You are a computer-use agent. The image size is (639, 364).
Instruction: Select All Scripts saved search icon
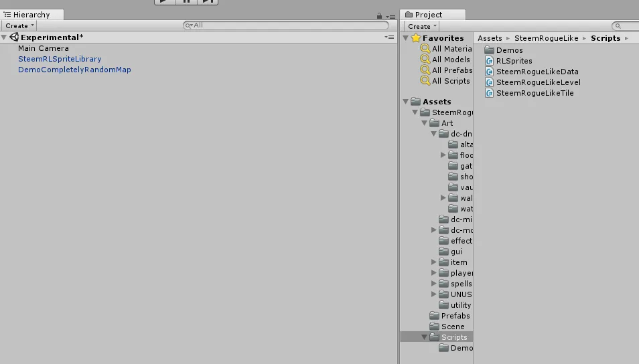(x=425, y=80)
